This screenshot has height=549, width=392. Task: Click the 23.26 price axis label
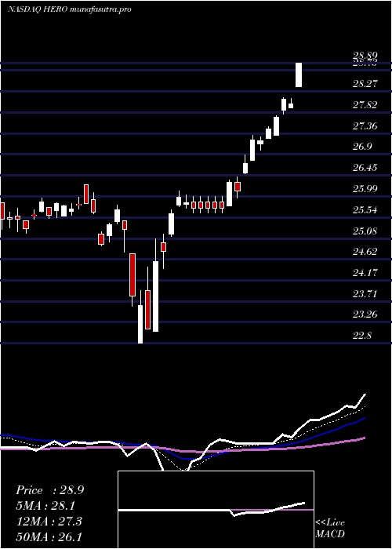pos(365,314)
